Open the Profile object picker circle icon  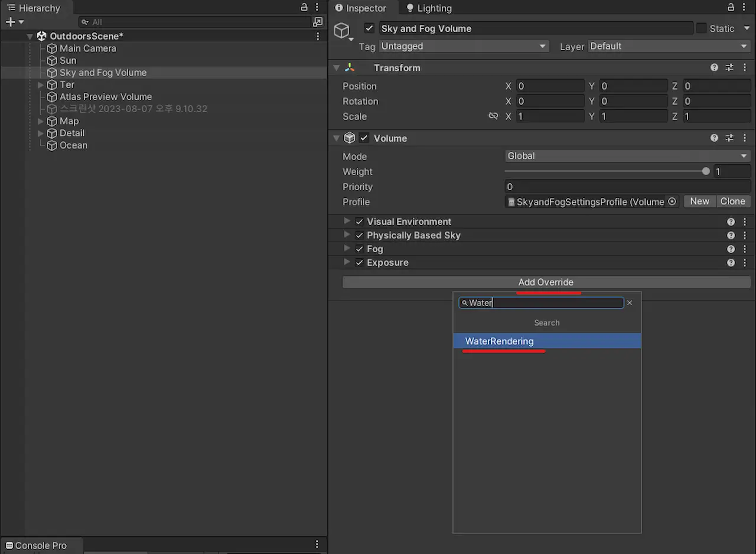pyautogui.click(x=672, y=202)
